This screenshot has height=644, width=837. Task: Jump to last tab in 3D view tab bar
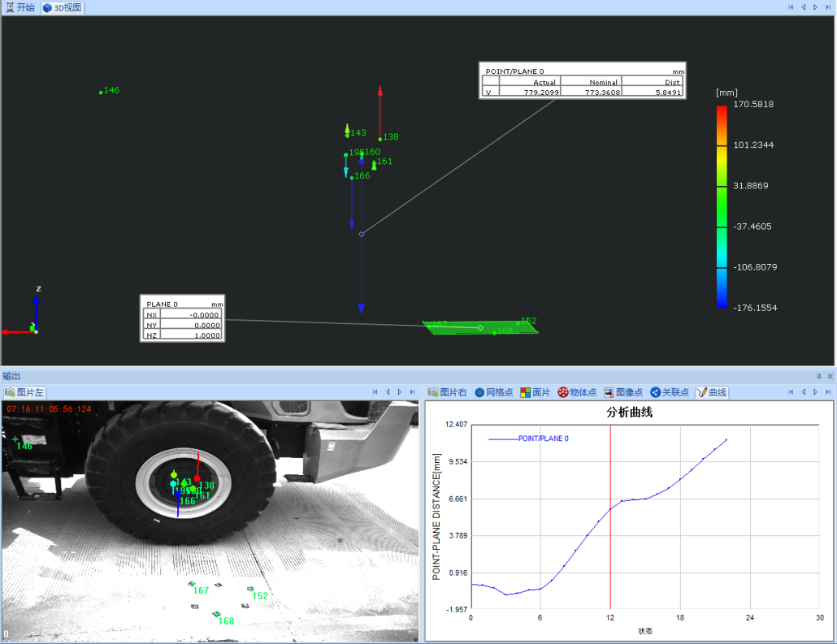828,7
